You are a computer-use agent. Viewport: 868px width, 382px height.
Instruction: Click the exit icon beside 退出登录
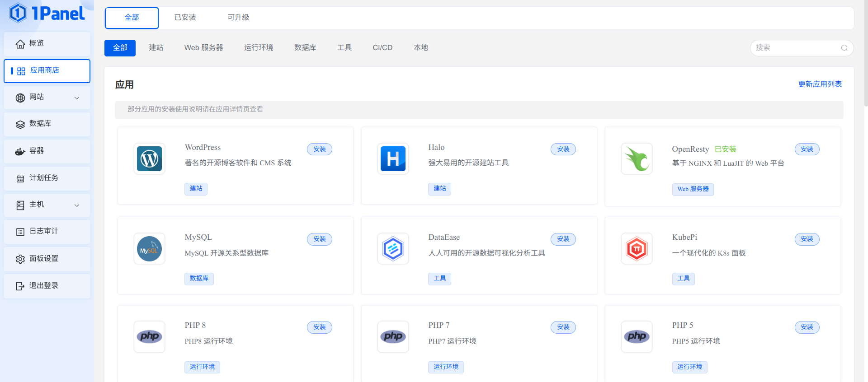[20, 286]
